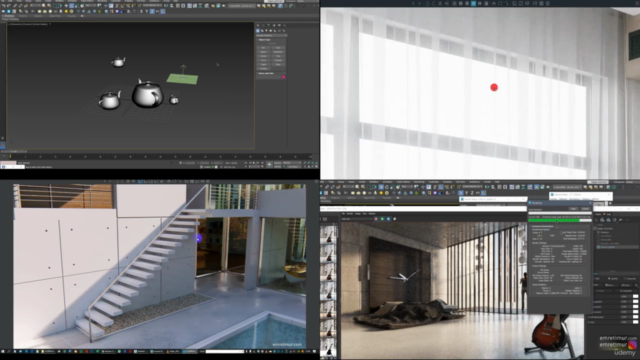The image size is (640, 360).
Task: Toggle the Ribbon in bottom-right 3ds Max
Action: (x=511, y=187)
